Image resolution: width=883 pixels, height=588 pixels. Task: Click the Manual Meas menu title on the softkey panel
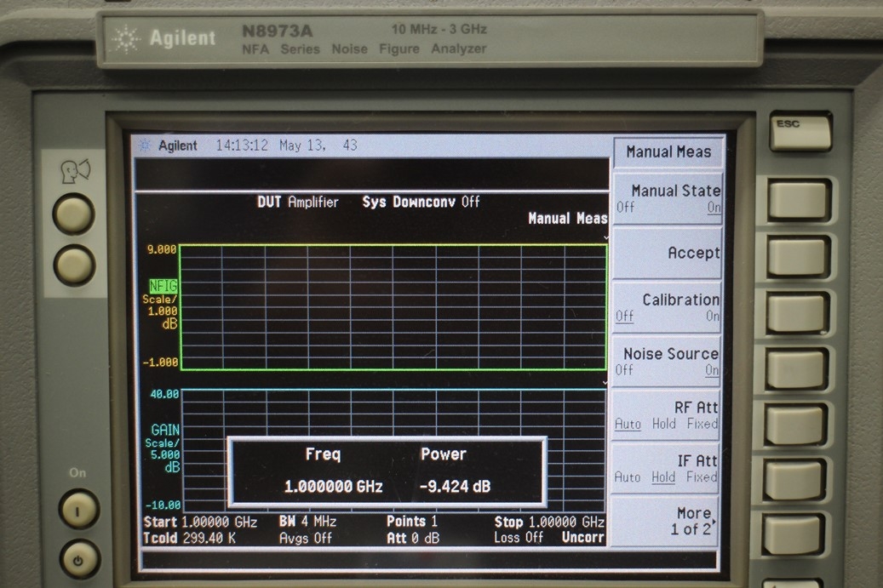668,152
